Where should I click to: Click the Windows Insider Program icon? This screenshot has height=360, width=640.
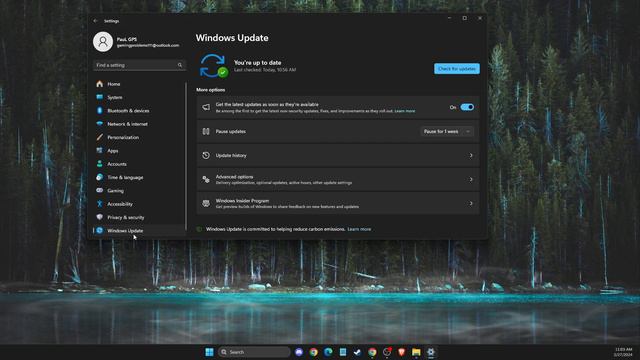206,203
